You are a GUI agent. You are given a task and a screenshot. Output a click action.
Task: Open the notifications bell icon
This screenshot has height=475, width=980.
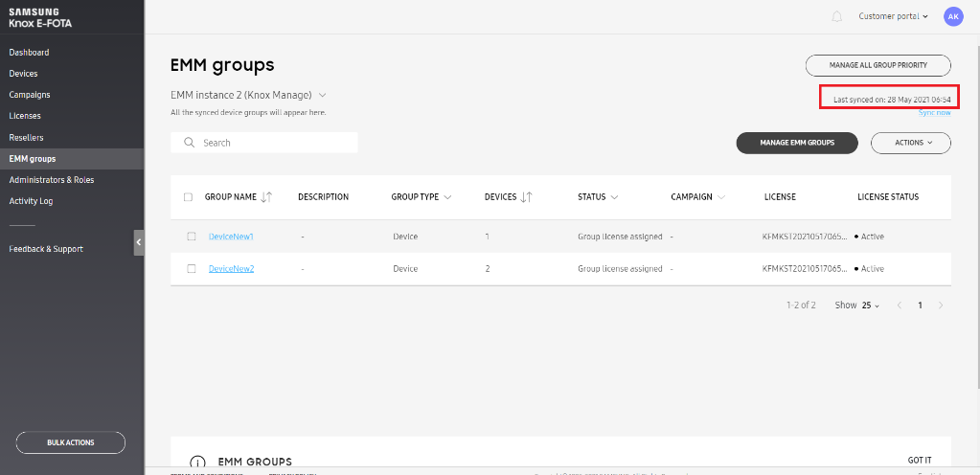[837, 17]
